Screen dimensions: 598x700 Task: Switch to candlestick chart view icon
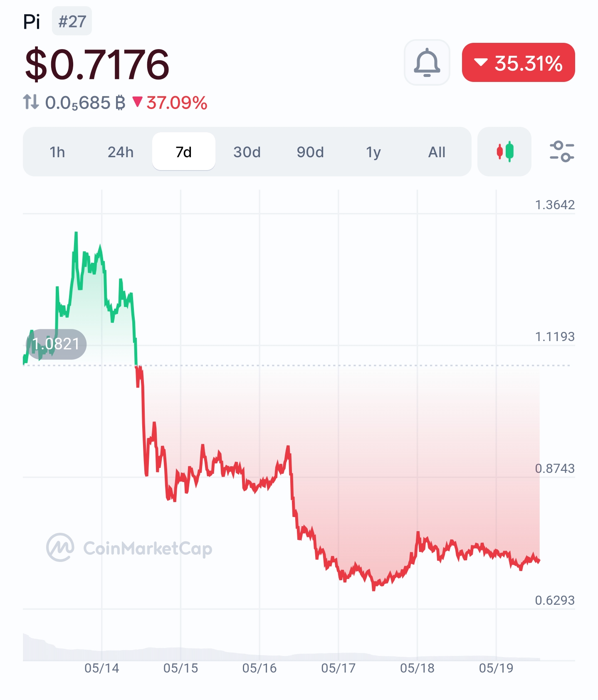coord(504,151)
